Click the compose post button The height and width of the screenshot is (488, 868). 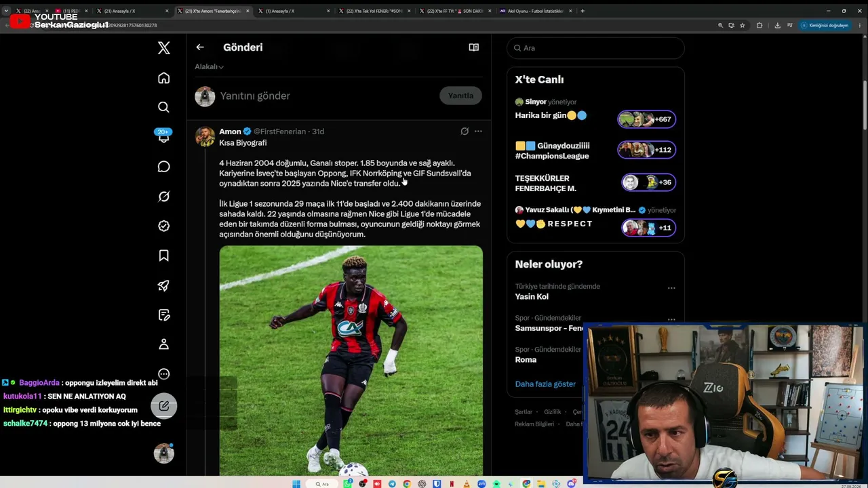pyautogui.click(x=164, y=406)
